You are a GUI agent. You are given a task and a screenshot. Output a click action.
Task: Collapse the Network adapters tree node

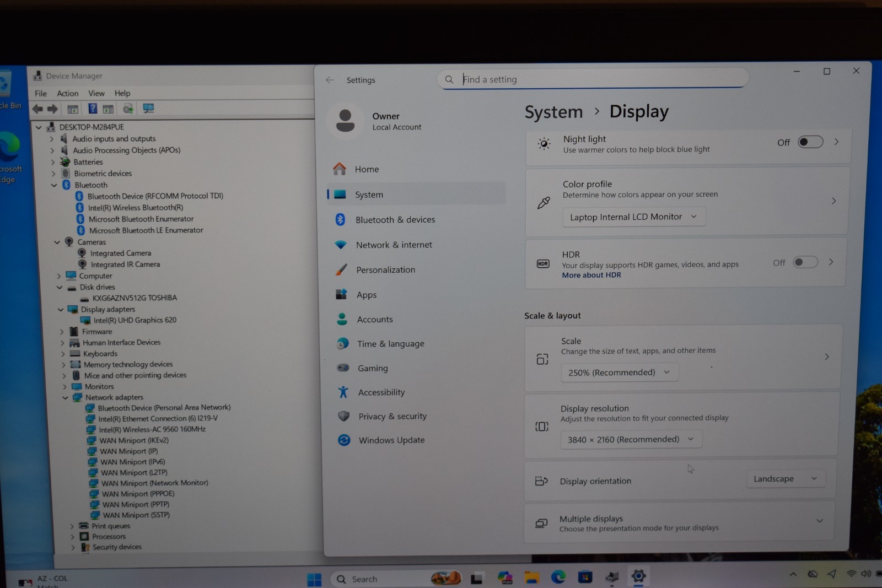65,397
